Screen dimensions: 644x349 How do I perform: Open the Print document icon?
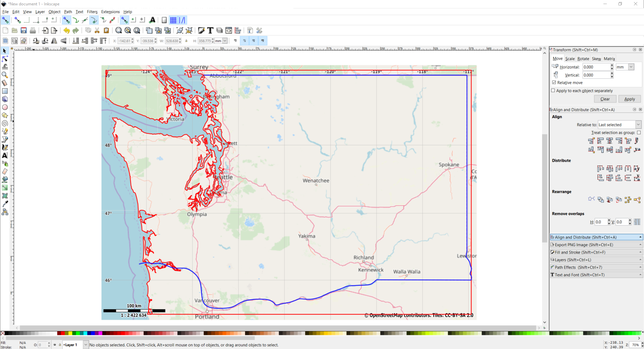tap(33, 31)
